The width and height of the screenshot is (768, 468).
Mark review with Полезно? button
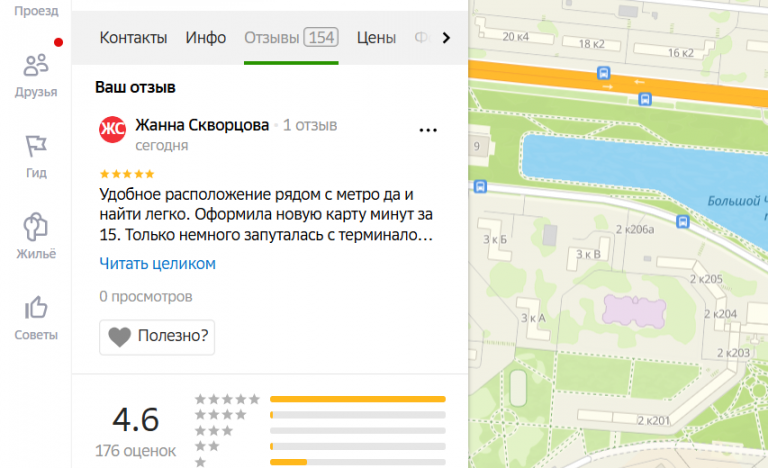(x=157, y=337)
